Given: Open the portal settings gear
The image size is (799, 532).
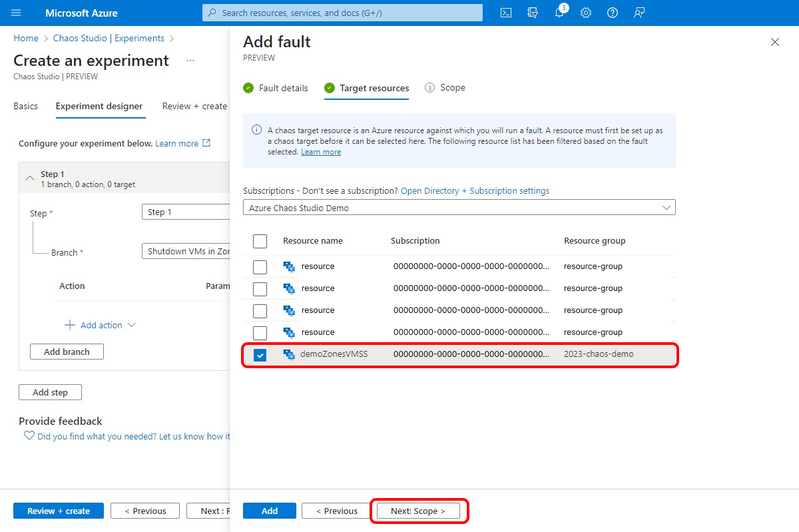Looking at the screenshot, I should point(586,13).
